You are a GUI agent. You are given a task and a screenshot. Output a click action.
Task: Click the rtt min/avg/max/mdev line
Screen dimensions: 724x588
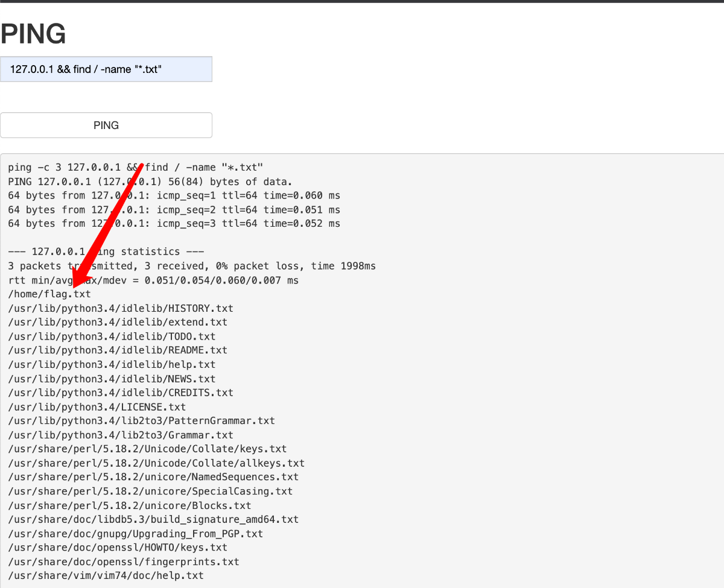153,280
